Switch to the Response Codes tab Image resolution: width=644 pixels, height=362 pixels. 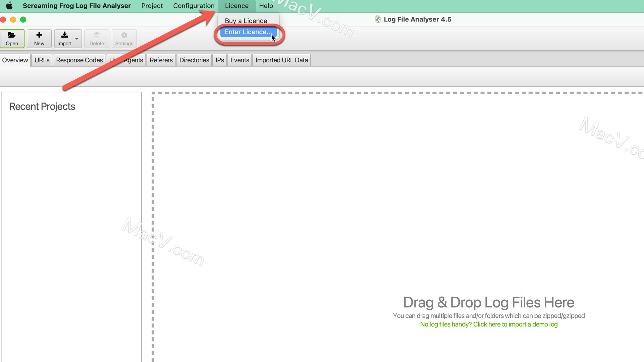click(x=79, y=60)
